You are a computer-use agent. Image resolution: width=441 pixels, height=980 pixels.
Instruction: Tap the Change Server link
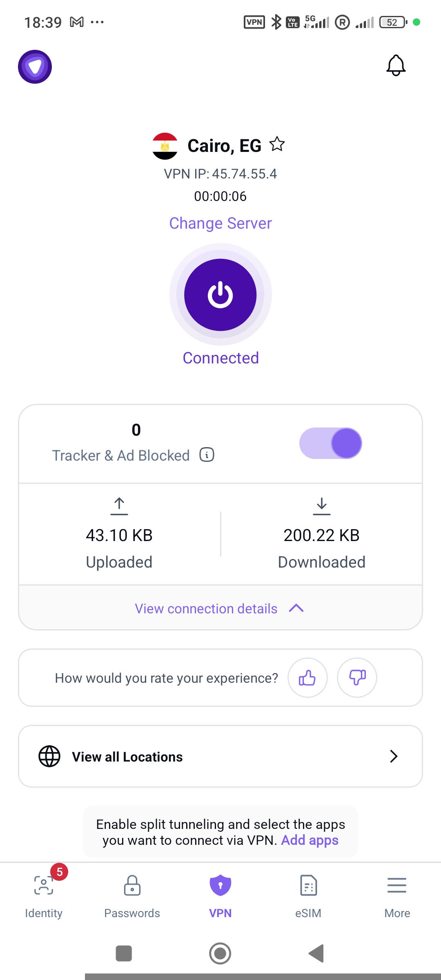(x=220, y=223)
